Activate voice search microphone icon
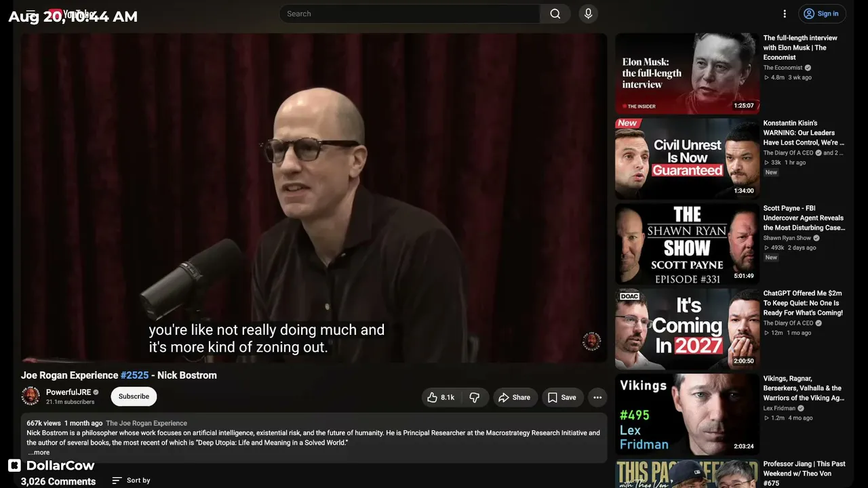Screen dimensions: 868x488 click(588, 14)
